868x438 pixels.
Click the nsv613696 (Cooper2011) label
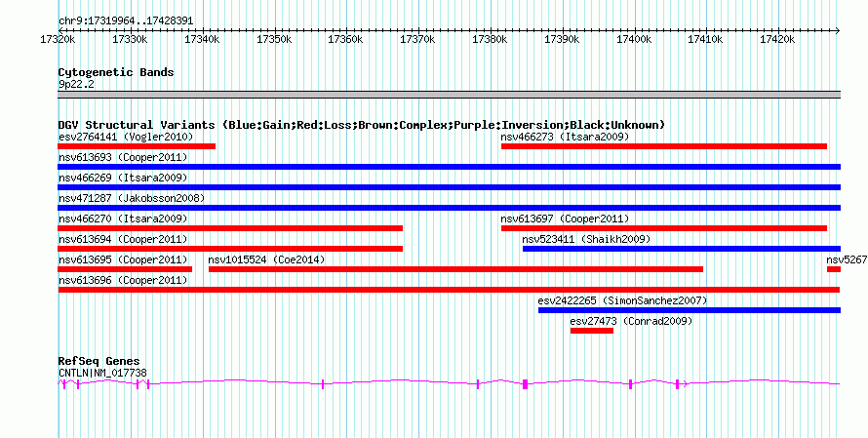(123, 280)
